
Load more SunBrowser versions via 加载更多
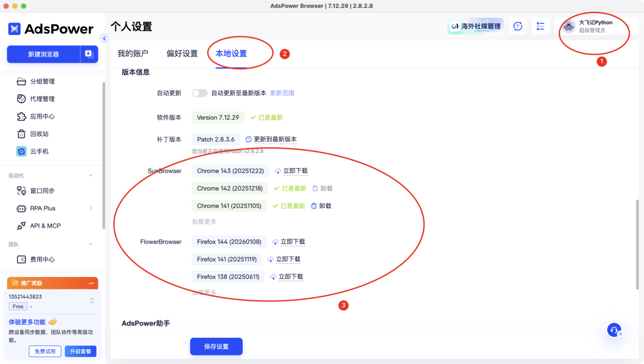(x=204, y=222)
